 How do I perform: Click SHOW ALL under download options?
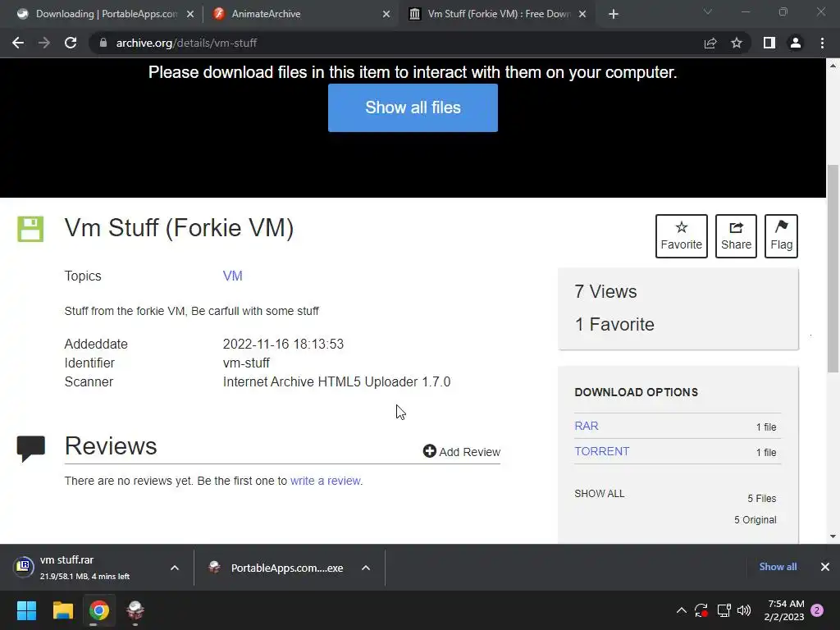pyautogui.click(x=600, y=494)
